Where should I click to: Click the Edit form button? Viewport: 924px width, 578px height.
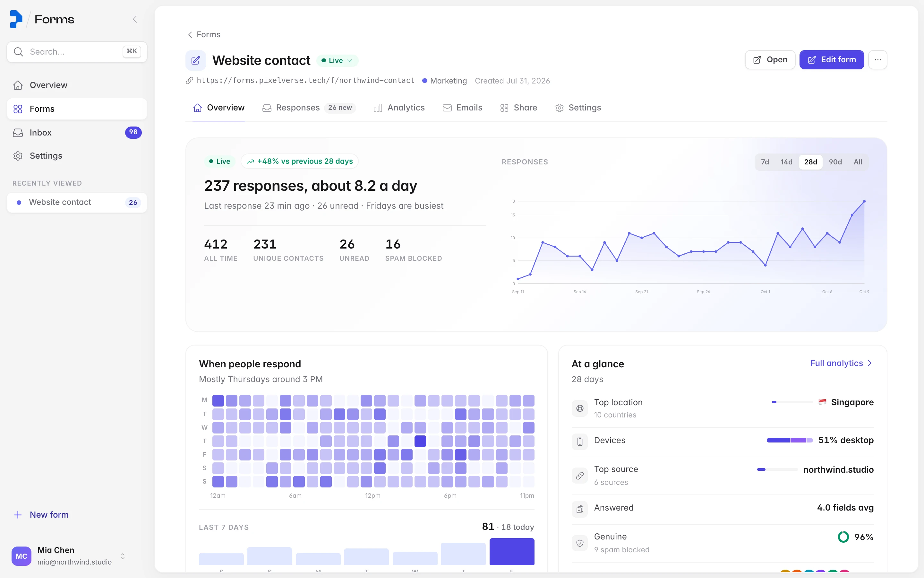coord(832,60)
